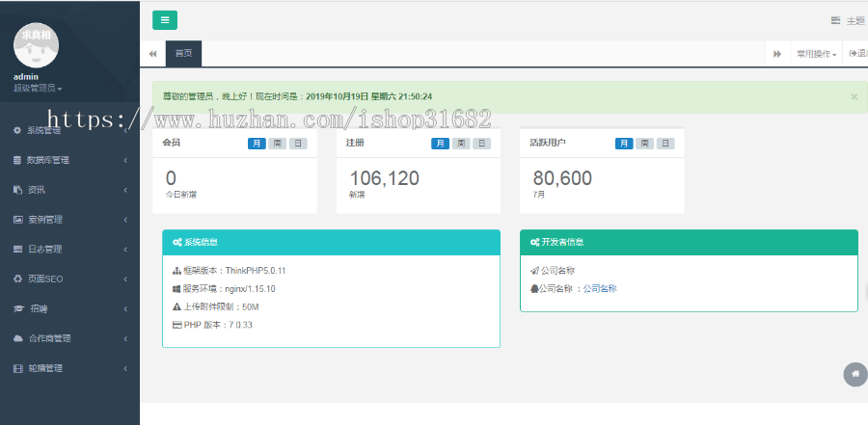
Task: Click the recycle icon beside 页面SEO
Action: coord(17,279)
